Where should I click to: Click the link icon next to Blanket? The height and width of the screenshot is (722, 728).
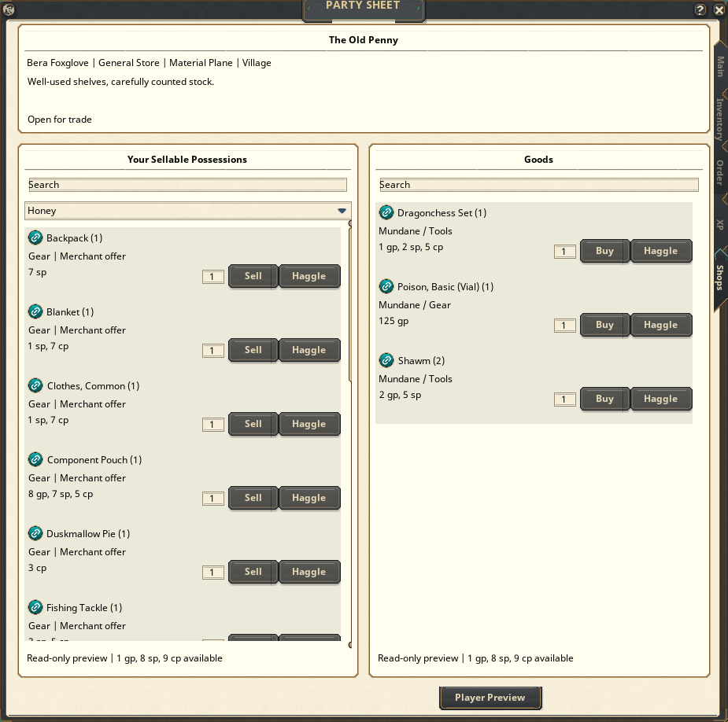pyautogui.click(x=35, y=311)
